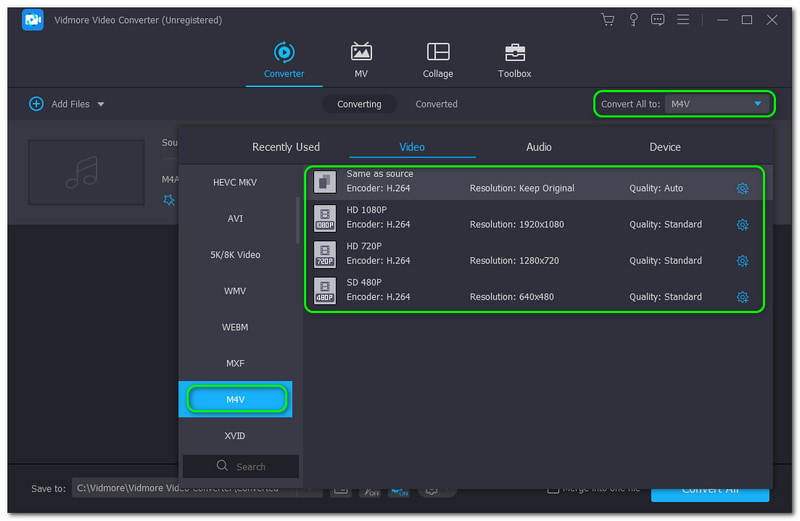
Task: Click the Convert All button
Action: point(710,491)
